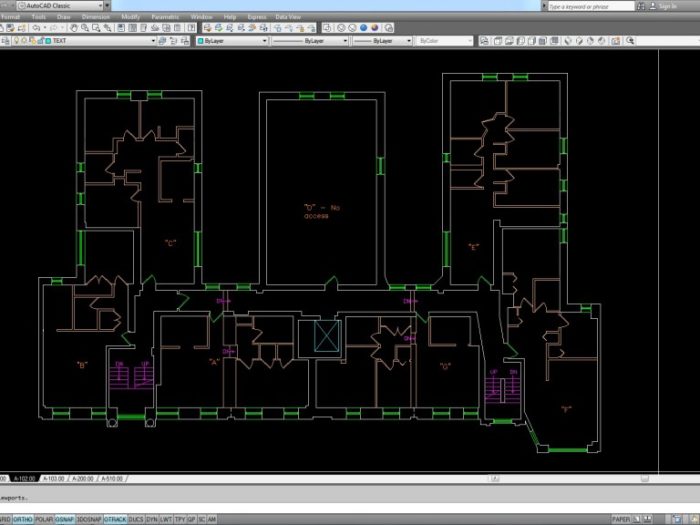The image size is (700, 525).
Task: Click the Zoom Realtime magnifier icon
Action: coord(85,28)
